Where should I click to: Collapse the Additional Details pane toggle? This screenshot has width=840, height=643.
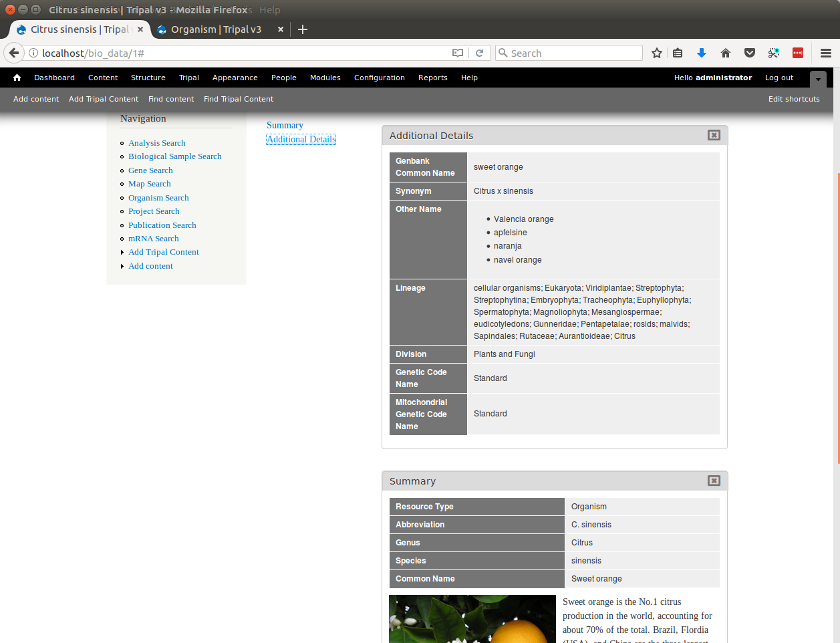pos(714,135)
